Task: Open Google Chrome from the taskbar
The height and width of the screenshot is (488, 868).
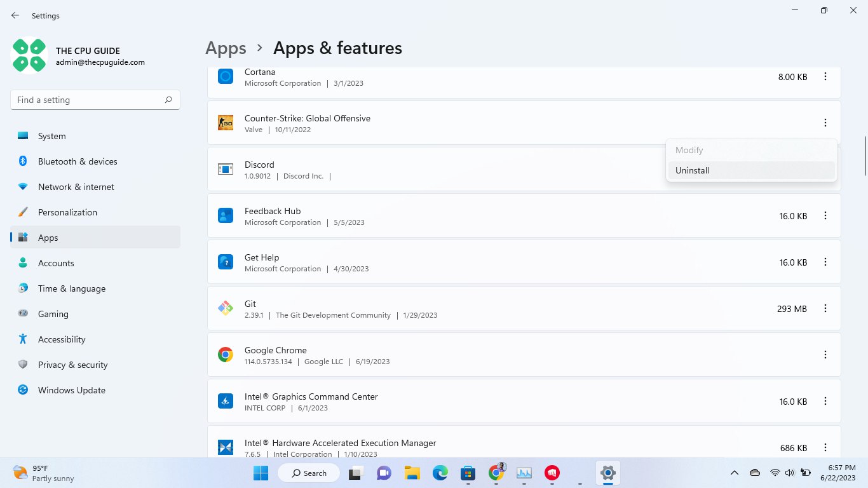Action: [x=496, y=473]
